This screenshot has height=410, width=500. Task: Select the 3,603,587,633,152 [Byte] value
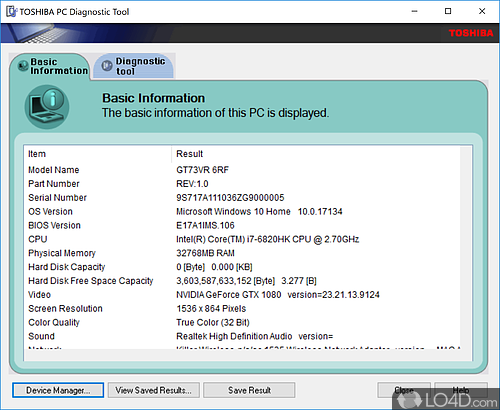(x=246, y=281)
